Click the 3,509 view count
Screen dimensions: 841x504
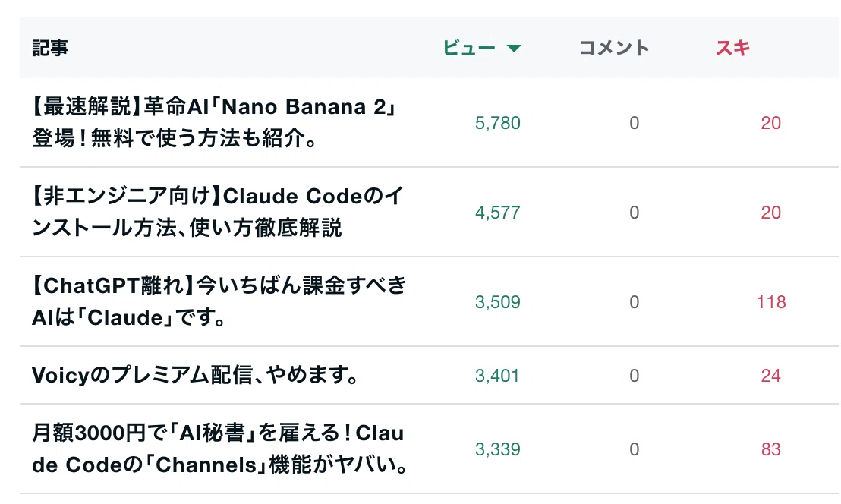pos(498,302)
